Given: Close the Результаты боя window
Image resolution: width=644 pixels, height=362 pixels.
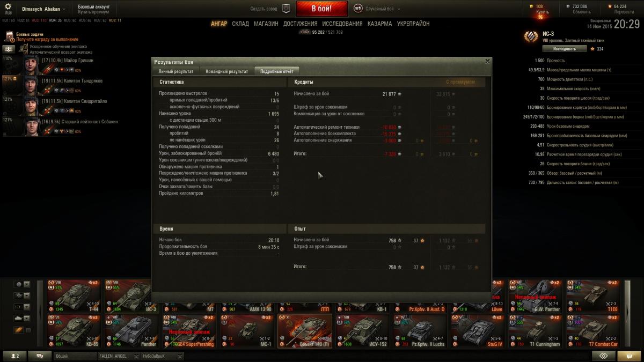Looking at the screenshot, I should click(x=487, y=61).
